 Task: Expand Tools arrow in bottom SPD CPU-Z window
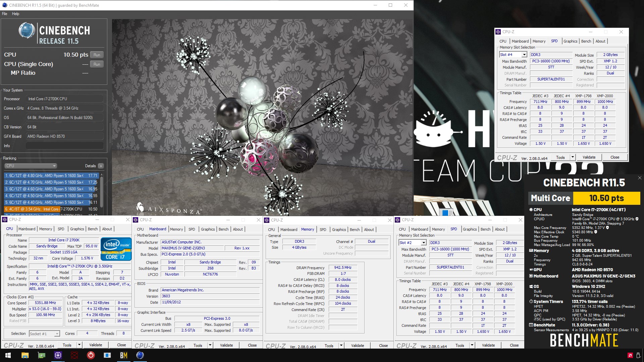tap(472, 345)
